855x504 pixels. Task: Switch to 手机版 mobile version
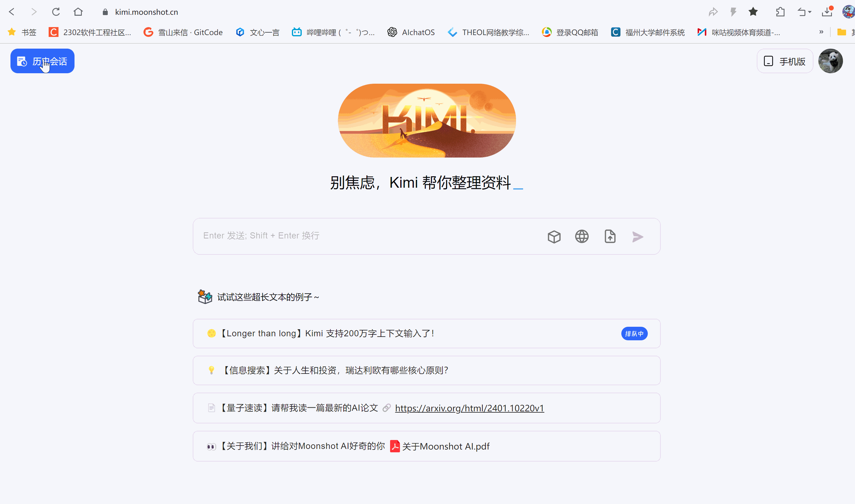pos(785,61)
